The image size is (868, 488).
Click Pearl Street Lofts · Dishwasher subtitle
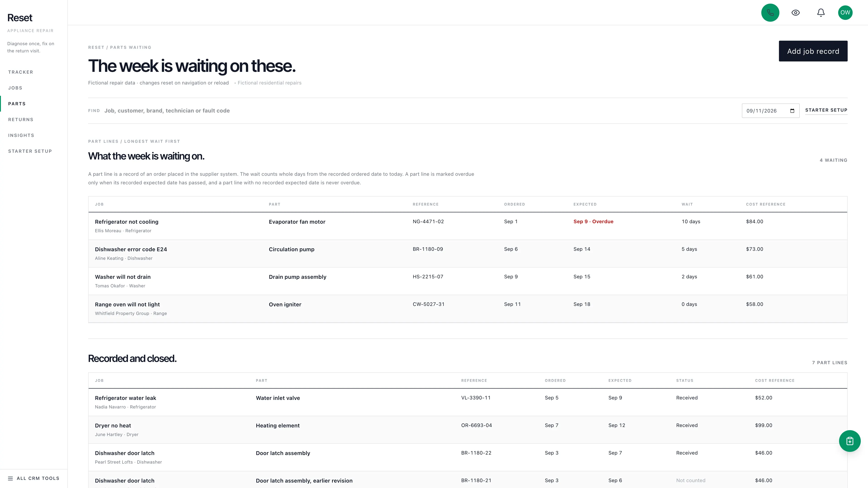128,462
